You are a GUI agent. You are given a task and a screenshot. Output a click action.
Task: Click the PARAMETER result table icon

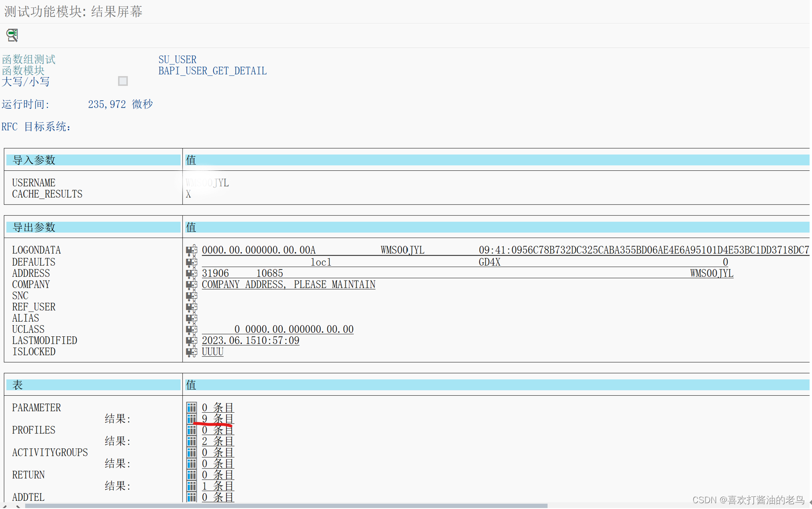192,419
